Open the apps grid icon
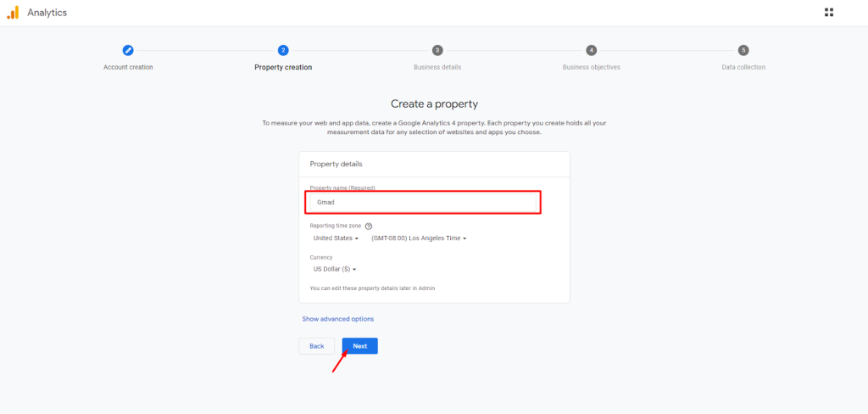Viewport: 868px width, 414px height. click(x=829, y=12)
